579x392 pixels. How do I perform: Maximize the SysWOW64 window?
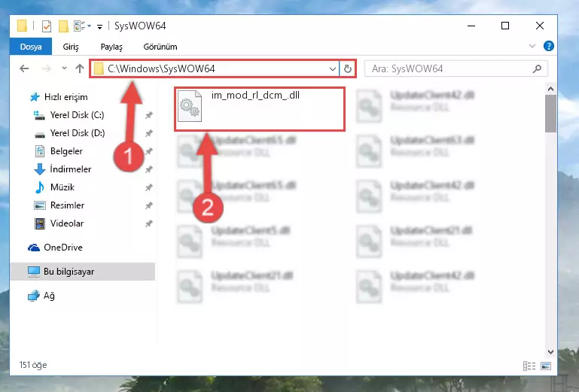[505, 26]
